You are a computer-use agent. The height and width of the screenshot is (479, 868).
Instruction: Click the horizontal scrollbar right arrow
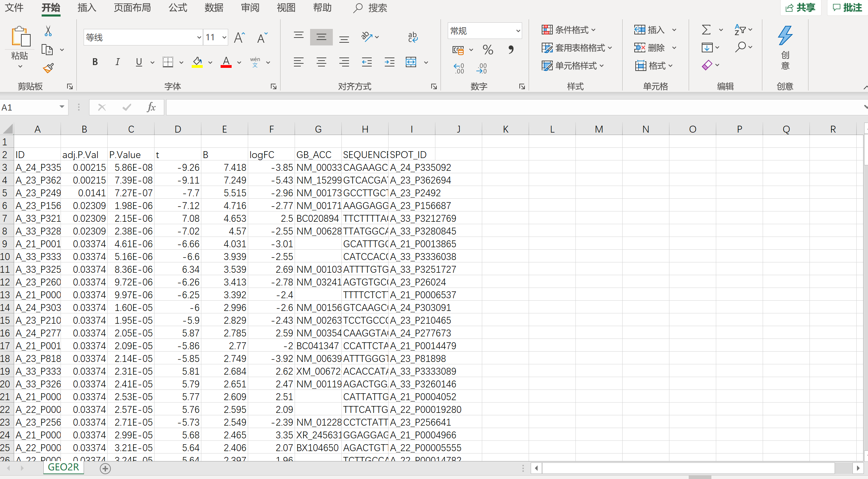coord(858,468)
